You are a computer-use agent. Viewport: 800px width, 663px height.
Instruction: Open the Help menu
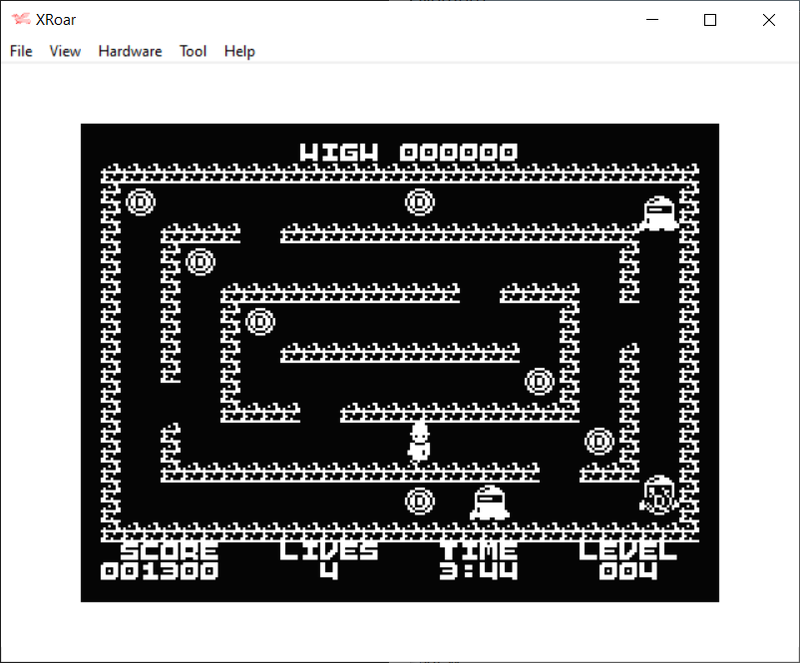[x=239, y=51]
